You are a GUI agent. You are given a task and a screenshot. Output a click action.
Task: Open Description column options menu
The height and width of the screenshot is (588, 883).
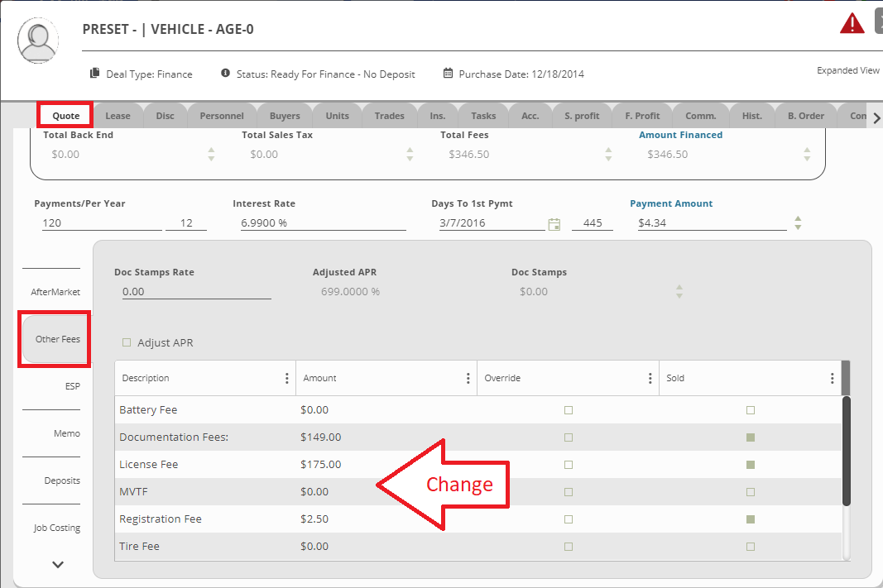click(287, 379)
